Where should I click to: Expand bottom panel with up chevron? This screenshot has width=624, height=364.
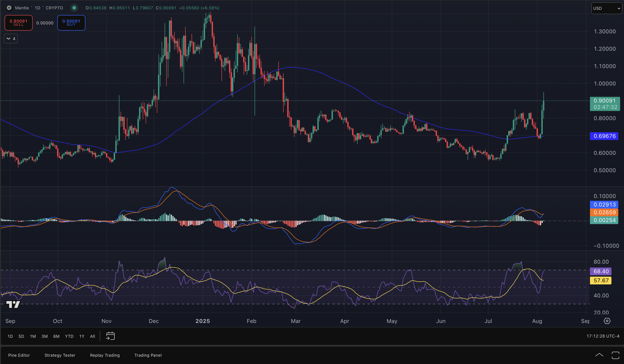point(599,355)
